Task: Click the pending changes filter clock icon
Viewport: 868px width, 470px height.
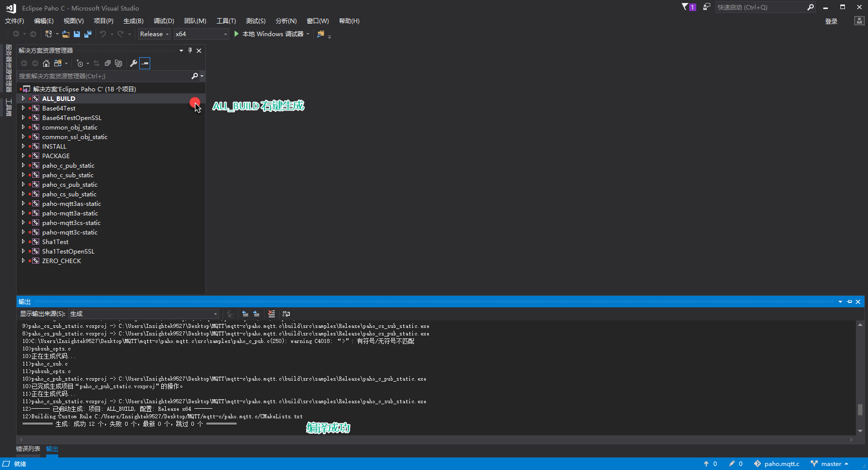Action: [x=79, y=63]
